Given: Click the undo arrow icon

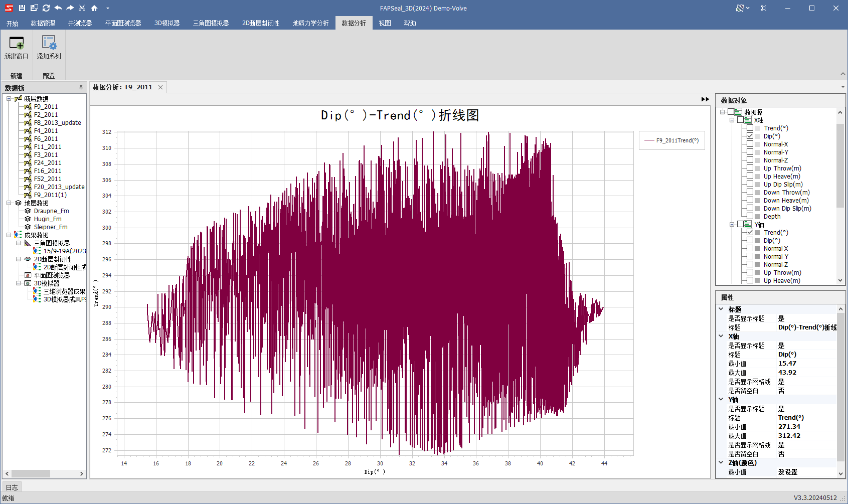Looking at the screenshot, I should 58,8.
